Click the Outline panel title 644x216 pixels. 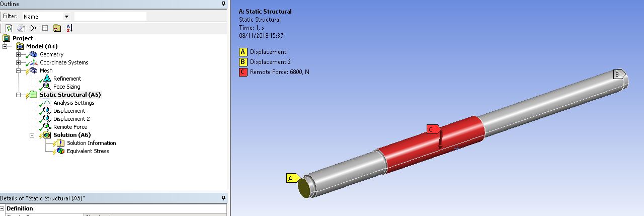pyautogui.click(x=10, y=4)
